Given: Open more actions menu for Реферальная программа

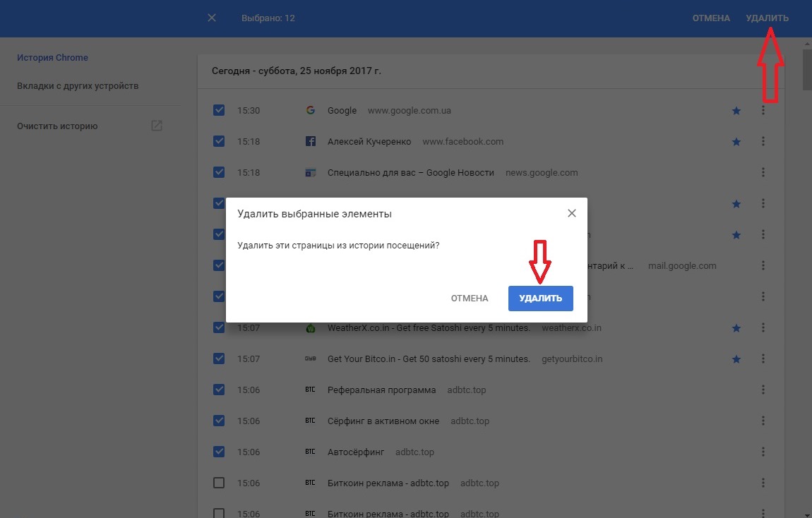Looking at the screenshot, I should coord(763,390).
